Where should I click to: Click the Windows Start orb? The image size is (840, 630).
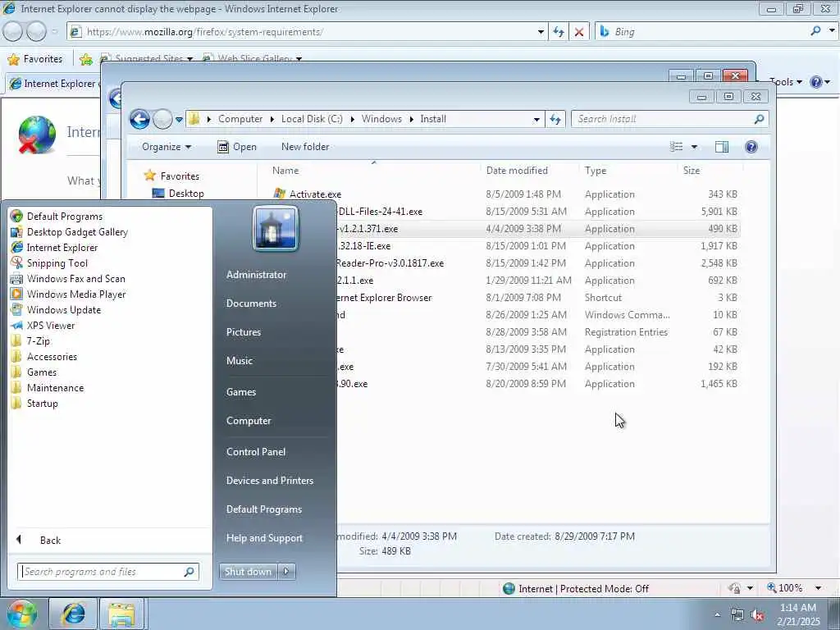[21, 614]
